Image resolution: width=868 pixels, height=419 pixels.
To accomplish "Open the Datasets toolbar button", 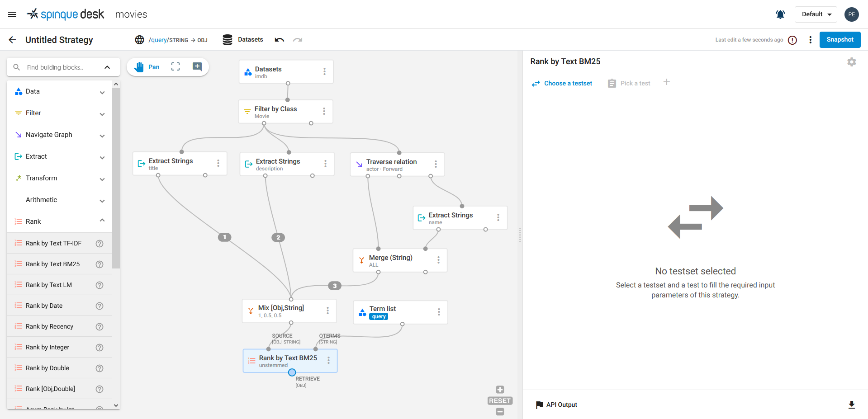I will click(x=243, y=40).
